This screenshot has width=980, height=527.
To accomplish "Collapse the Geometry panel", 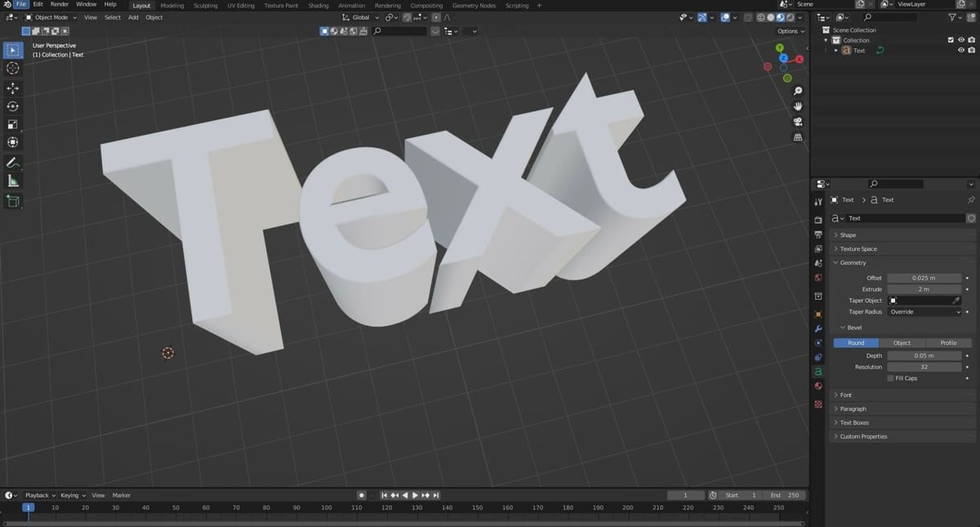I will pyautogui.click(x=902, y=262).
